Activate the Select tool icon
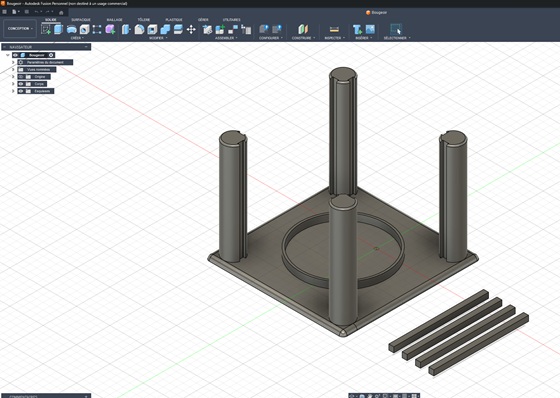Viewport: 560px width, 398px height. pyautogui.click(x=396, y=29)
